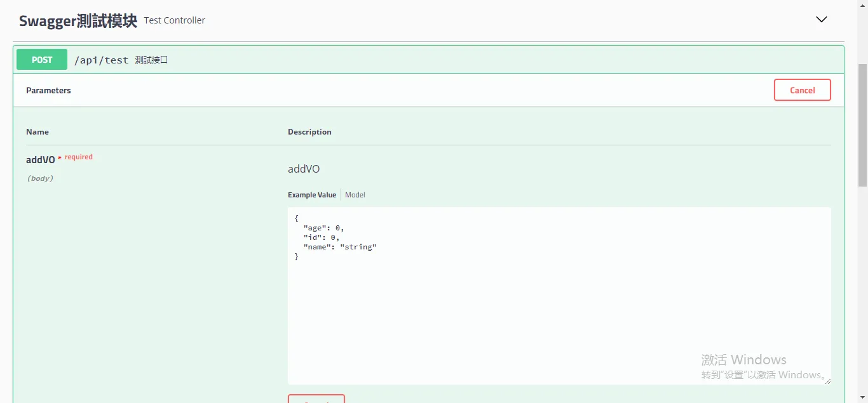Click the textarea resize handle corner

coord(827,380)
